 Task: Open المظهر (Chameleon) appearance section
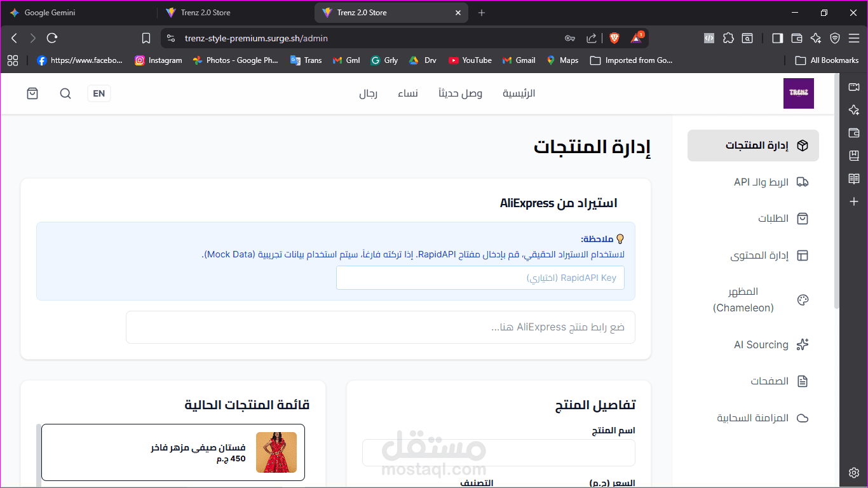click(x=753, y=300)
